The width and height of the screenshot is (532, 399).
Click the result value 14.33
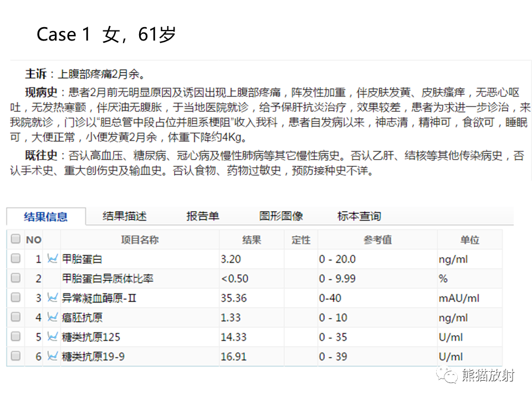pos(234,337)
